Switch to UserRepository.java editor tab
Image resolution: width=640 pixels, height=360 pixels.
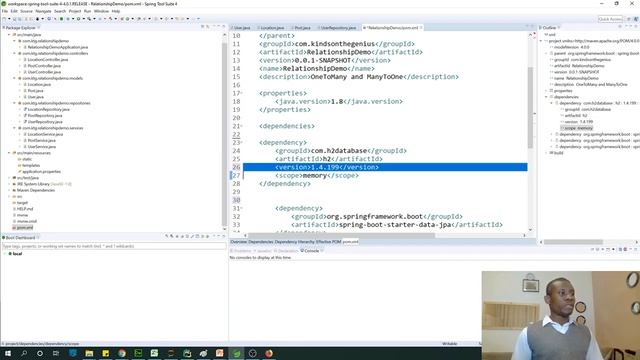coord(338,28)
